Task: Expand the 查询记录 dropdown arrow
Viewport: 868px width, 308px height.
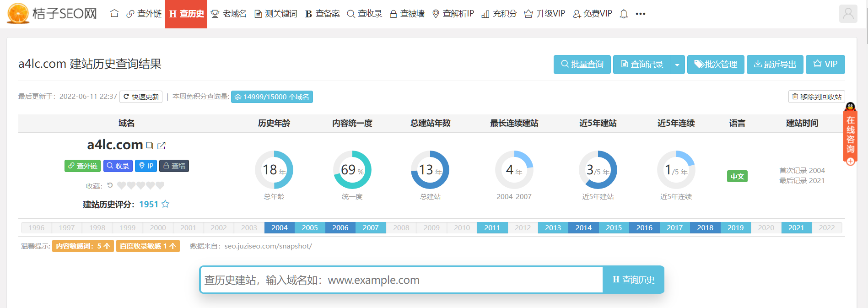Action: coord(677,65)
